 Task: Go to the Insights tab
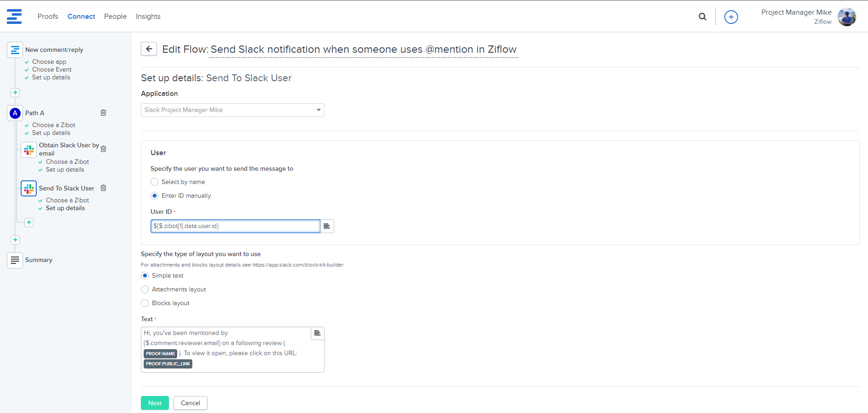click(x=148, y=17)
